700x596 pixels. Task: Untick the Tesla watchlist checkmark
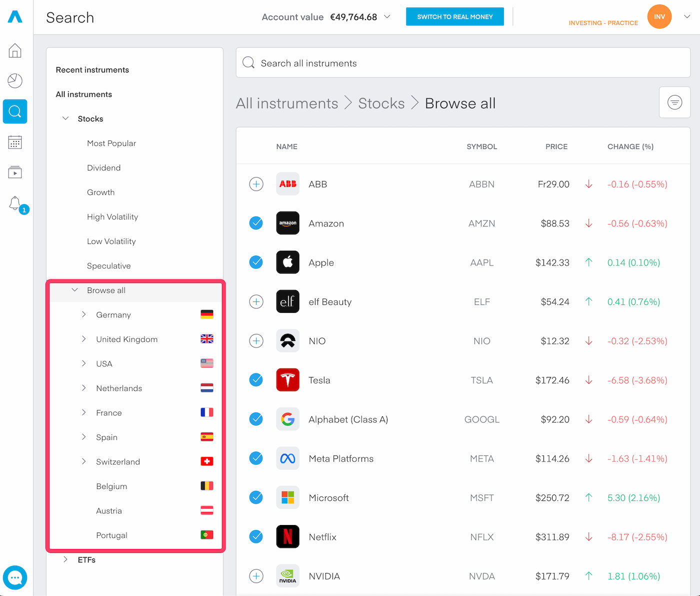click(x=256, y=380)
